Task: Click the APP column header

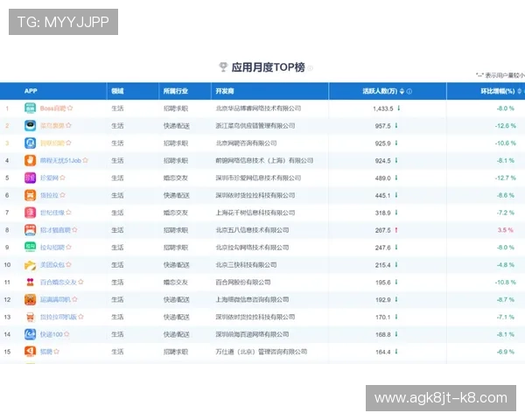Action: tap(31, 91)
